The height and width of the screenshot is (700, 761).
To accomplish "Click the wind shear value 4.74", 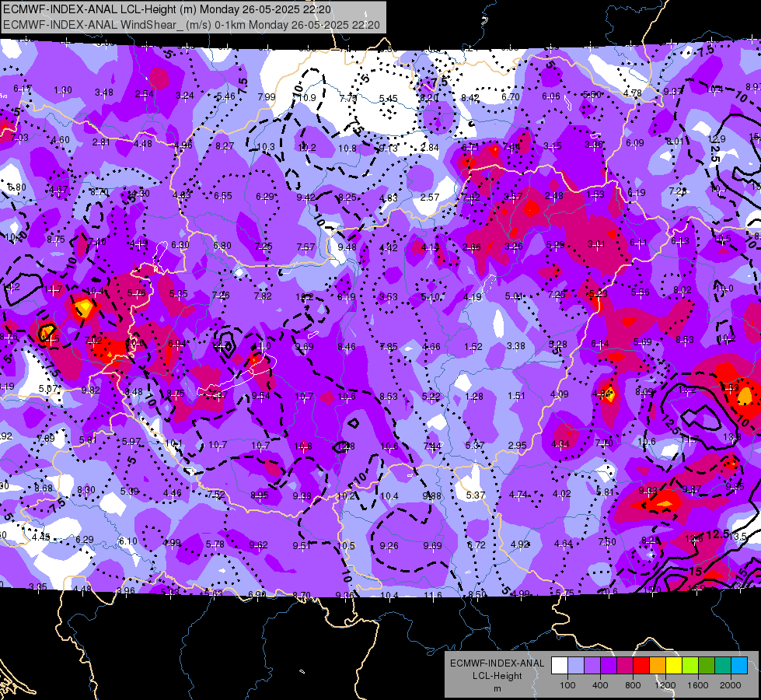I will point(518,495).
